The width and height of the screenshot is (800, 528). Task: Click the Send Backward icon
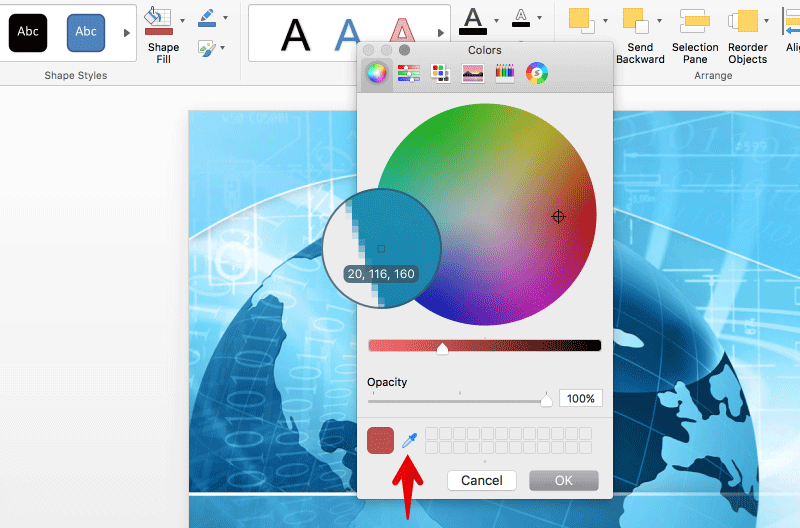point(634,20)
